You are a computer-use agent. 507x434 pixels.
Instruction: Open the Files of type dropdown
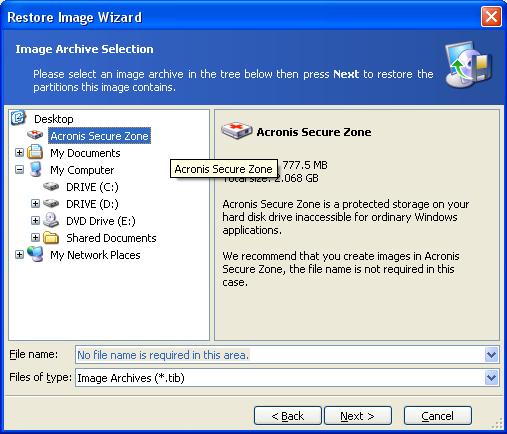click(491, 378)
